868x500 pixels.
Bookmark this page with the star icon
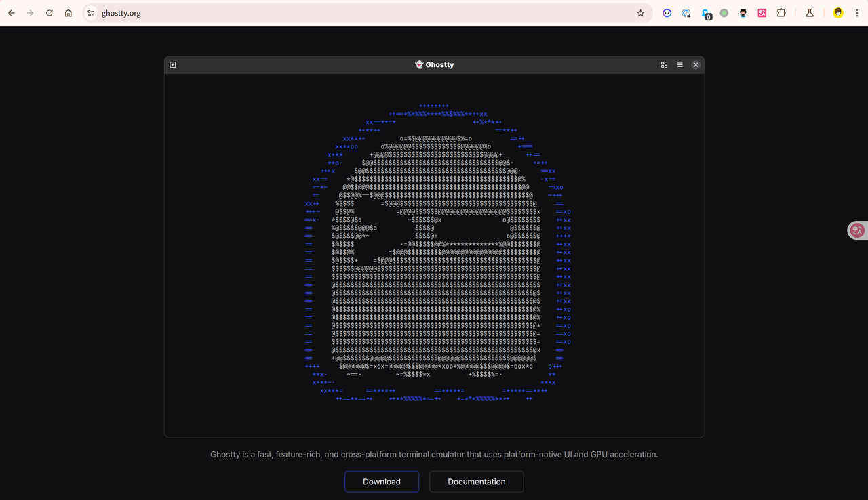click(640, 13)
